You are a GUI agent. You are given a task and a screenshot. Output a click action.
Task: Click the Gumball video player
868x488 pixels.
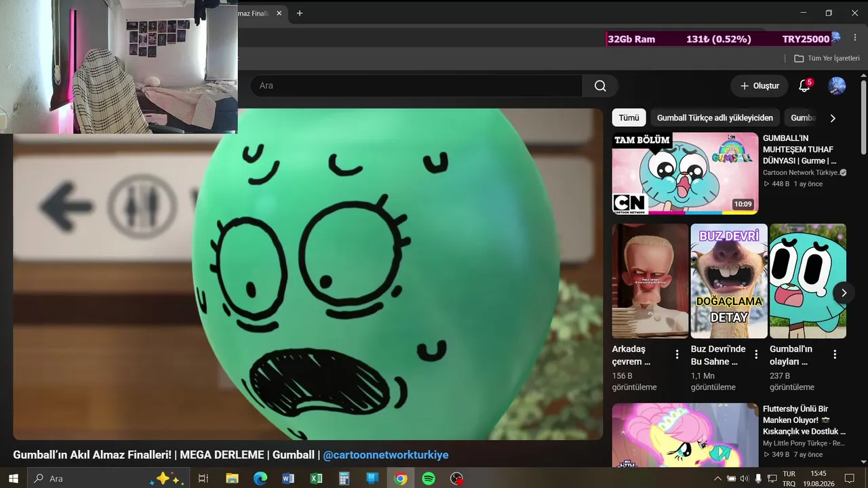click(308, 274)
